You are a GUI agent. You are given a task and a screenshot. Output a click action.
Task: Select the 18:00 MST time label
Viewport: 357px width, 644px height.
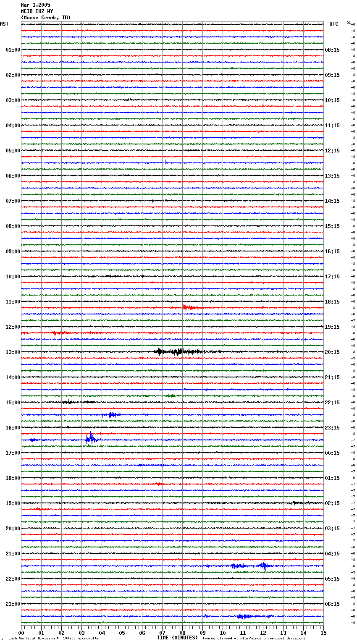point(13,478)
